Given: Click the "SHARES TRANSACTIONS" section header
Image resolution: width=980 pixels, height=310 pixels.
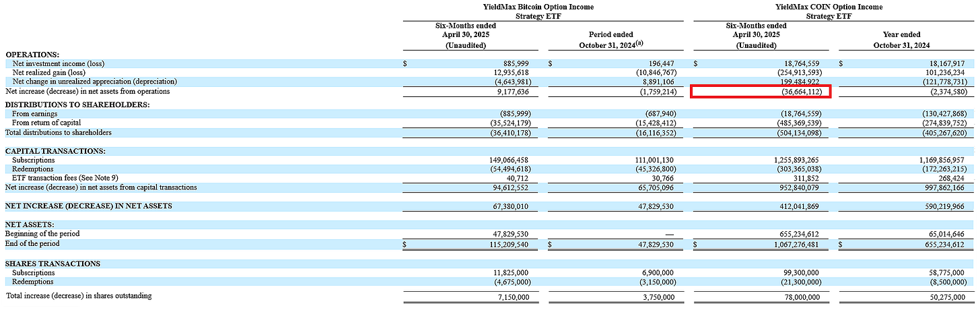Looking at the screenshot, I should 53,263.
